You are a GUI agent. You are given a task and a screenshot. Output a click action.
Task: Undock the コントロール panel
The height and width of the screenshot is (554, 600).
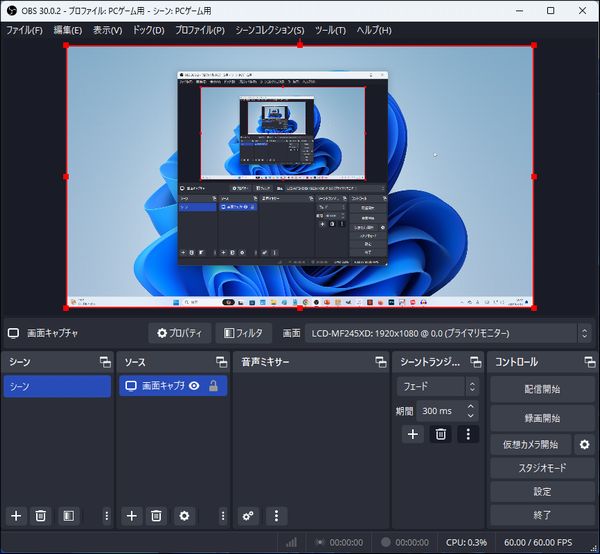click(x=590, y=362)
